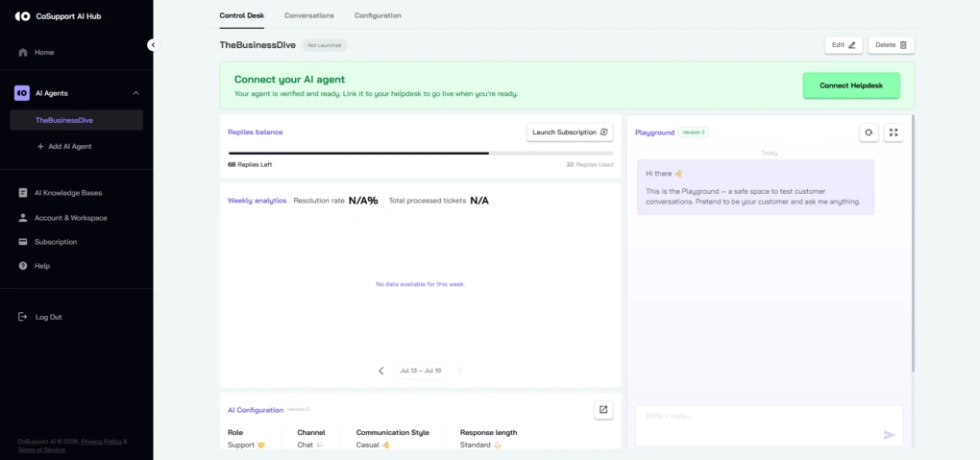Click the TheBusinessDive page title
The height and width of the screenshot is (460, 980).
pyautogui.click(x=257, y=45)
